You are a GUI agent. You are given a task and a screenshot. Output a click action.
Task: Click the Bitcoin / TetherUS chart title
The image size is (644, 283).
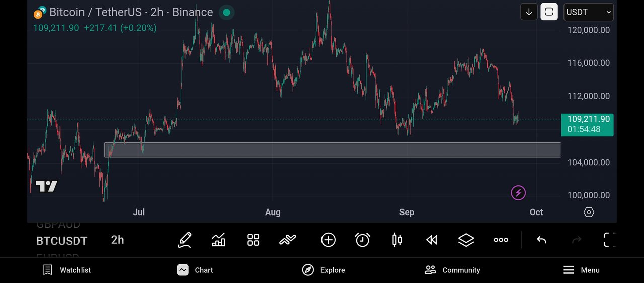pos(131,12)
